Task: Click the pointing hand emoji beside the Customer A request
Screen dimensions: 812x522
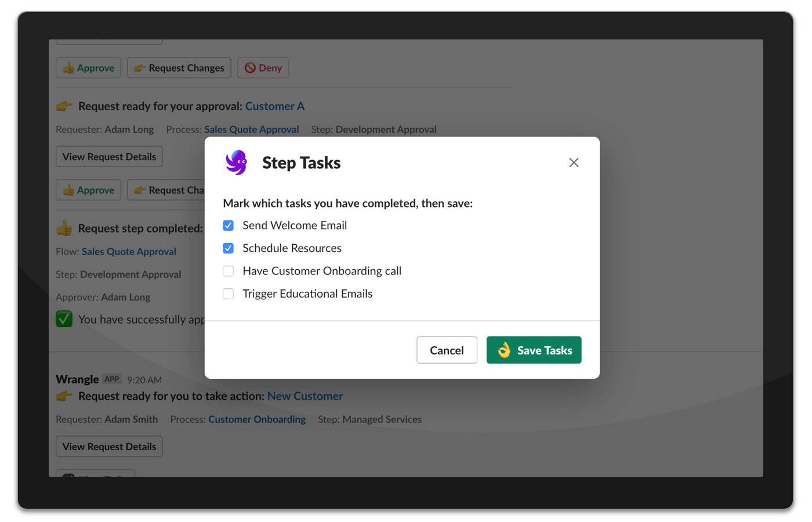Action: pos(64,106)
